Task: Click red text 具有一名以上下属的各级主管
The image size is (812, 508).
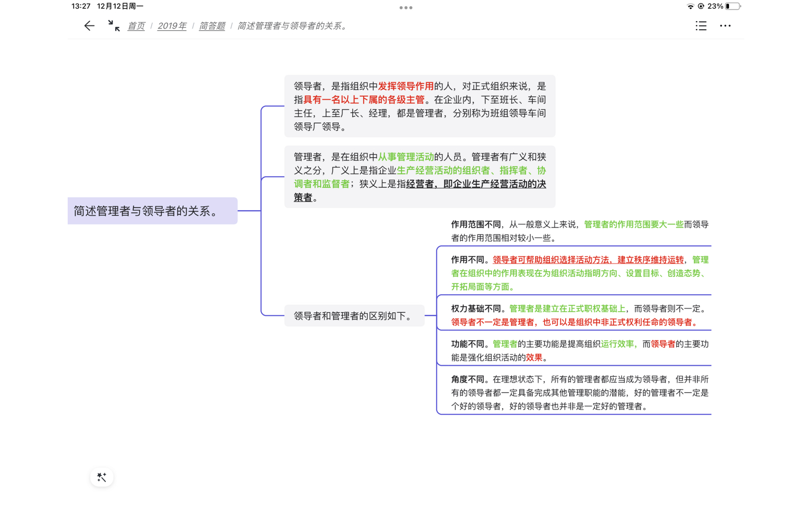Action: [364, 100]
